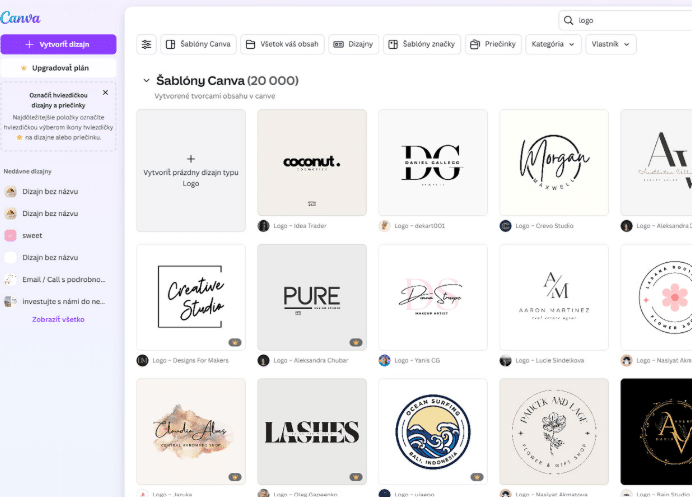Image resolution: width=692 pixels, height=497 pixels.
Task: Open the circular flower & gift shop logo template
Action: [x=554, y=431]
